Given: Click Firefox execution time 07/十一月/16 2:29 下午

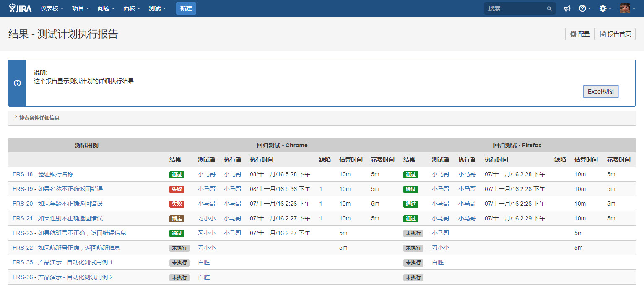Looking at the screenshot, I should 515,218.
